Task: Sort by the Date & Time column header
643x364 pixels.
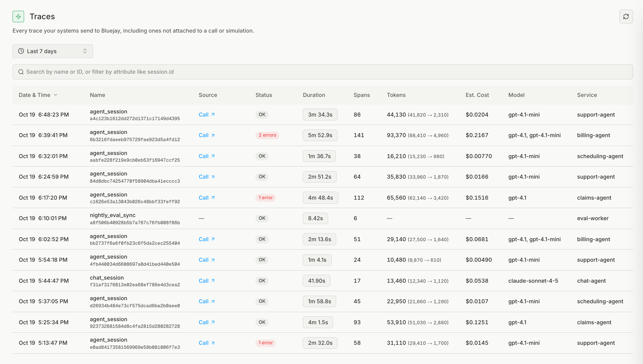Action: click(x=38, y=95)
